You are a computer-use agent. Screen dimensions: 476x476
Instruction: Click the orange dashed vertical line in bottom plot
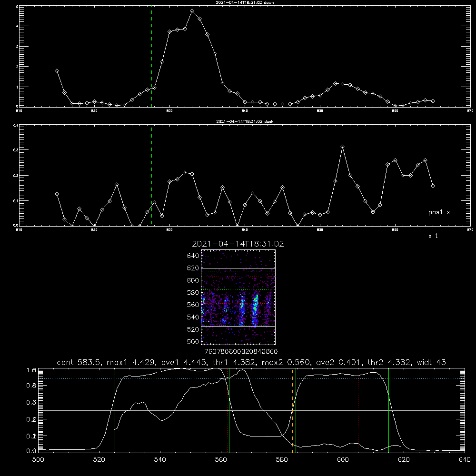pyautogui.click(x=293, y=410)
